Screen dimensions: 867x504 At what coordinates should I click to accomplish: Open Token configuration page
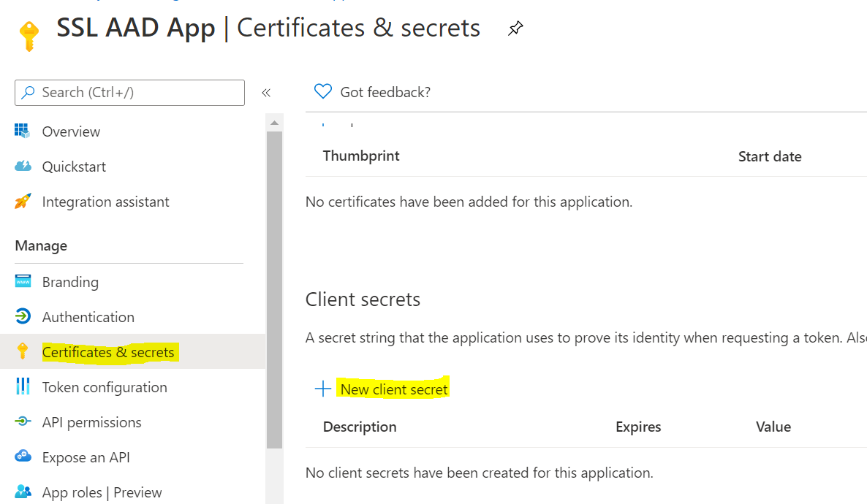(105, 387)
